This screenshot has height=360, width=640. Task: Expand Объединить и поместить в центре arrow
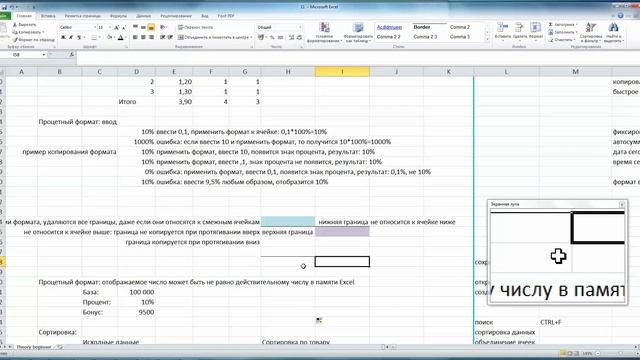click(x=251, y=38)
